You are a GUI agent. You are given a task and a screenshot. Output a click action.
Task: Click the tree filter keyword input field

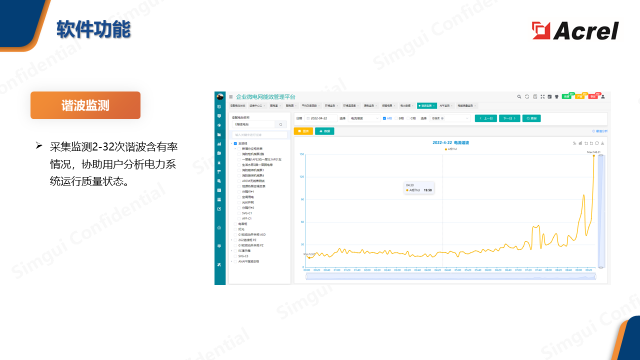260,135
